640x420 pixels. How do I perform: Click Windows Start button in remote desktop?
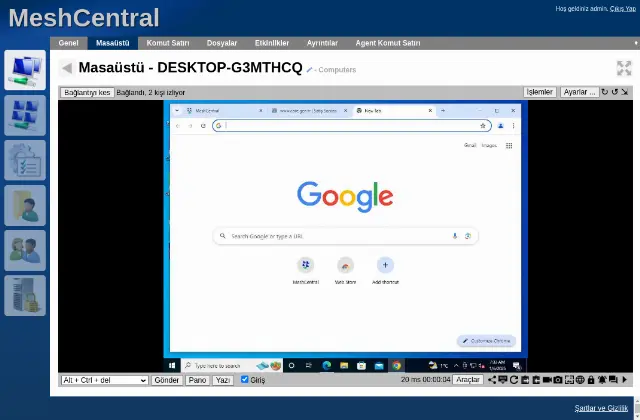[172, 366]
